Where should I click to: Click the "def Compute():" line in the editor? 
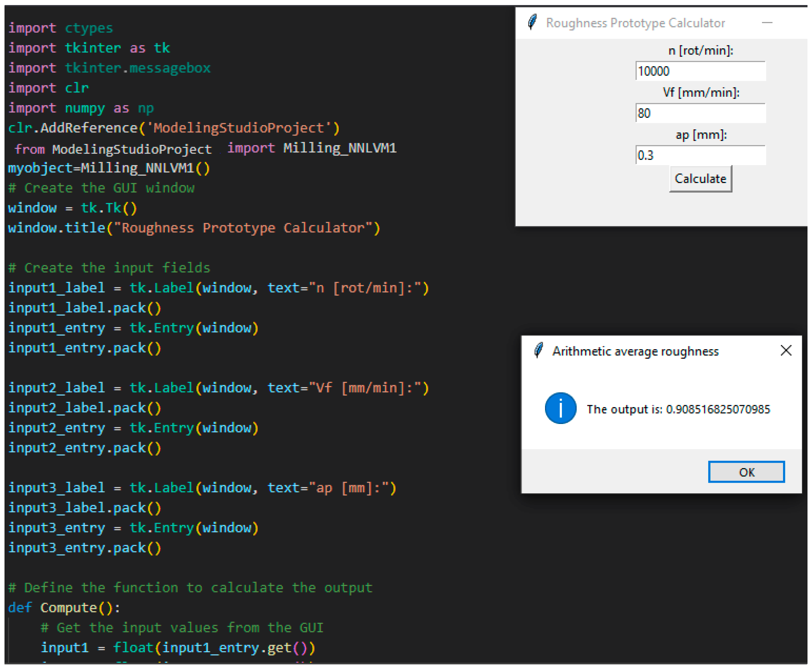coord(64,608)
